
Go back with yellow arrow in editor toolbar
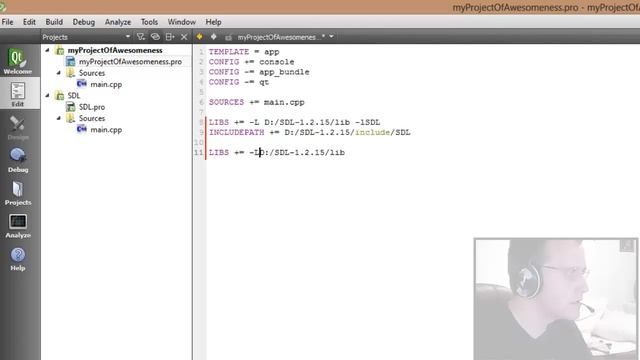coord(200,37)
